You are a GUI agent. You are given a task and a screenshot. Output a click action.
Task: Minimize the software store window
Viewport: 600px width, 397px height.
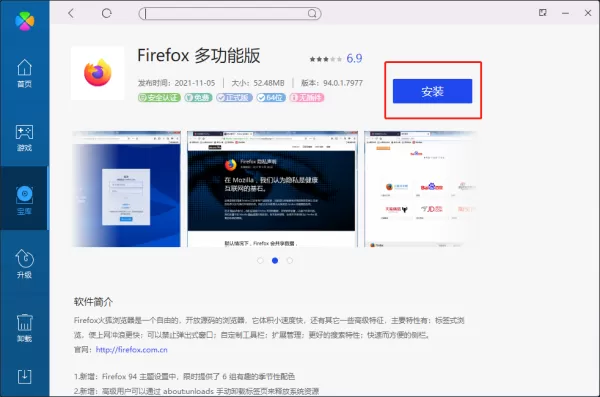tap(565, 13)
